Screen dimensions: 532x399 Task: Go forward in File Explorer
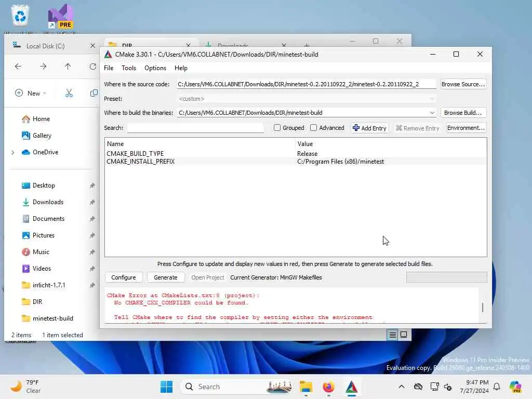coord(43,66)
